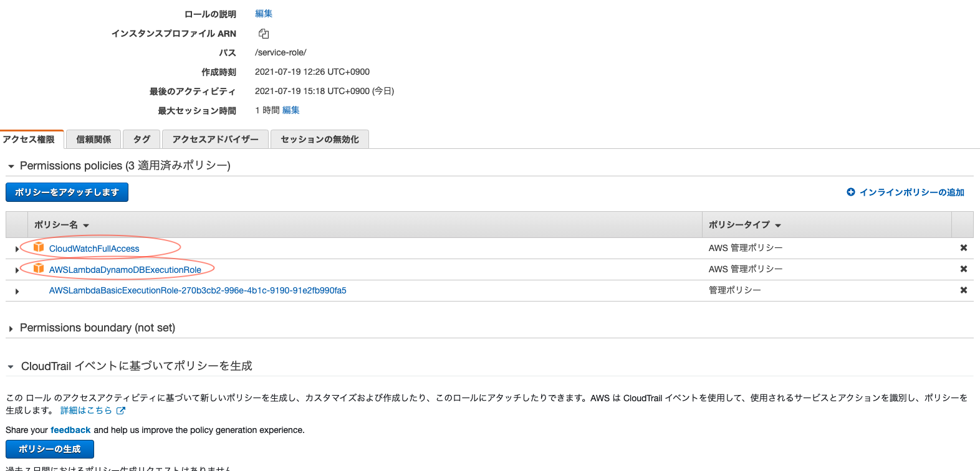
Task: Expand the AWSLambdaDynamoDBExecutionRole policy row
Action: point(17,270)
